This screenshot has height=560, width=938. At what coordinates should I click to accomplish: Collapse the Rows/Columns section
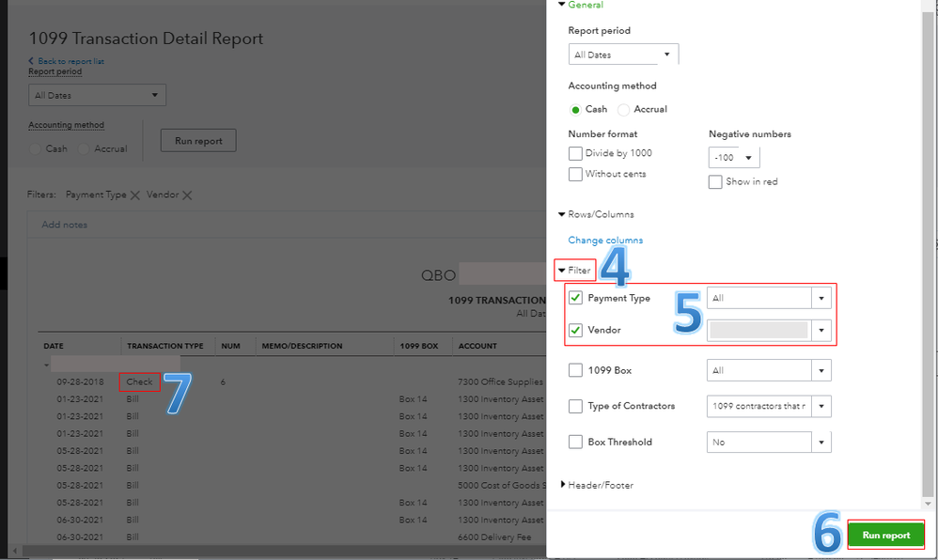click(x=562, y=214)
